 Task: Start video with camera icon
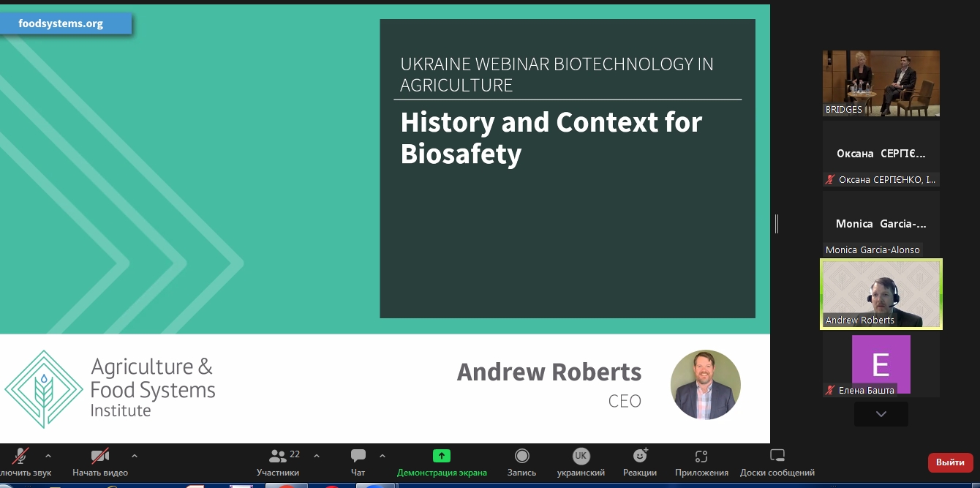pyautogui.click(x=100, y=457)
